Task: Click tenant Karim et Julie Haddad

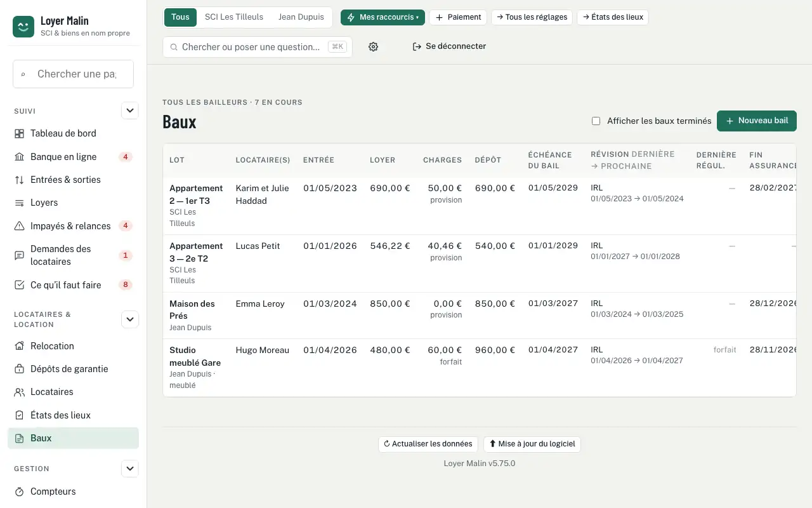Action: [x=262, y=194]
